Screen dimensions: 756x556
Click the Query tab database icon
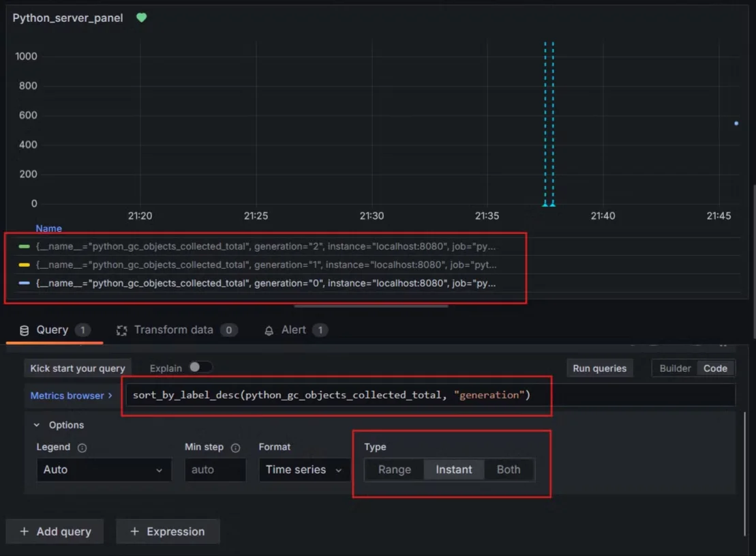[24, 331]
